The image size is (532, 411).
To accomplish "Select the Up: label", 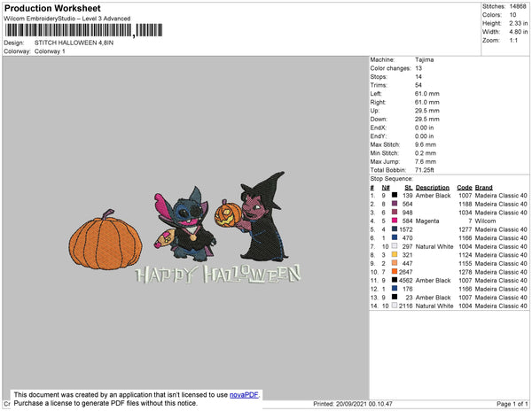I will [x=374, y=111].
